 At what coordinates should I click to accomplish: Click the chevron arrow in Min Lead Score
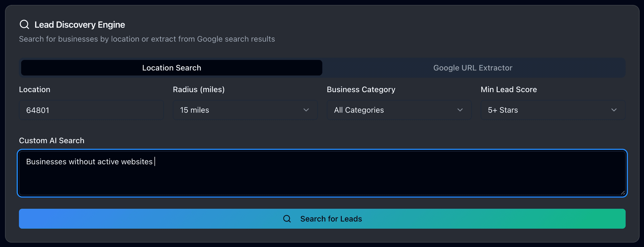(x=613, y=110)
